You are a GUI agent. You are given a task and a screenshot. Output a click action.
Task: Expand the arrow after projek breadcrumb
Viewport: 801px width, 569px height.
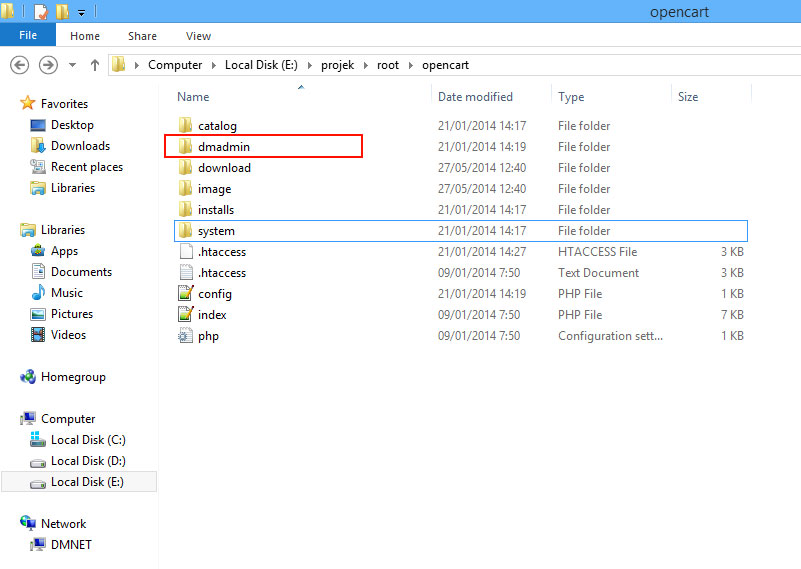pos(366,65)
